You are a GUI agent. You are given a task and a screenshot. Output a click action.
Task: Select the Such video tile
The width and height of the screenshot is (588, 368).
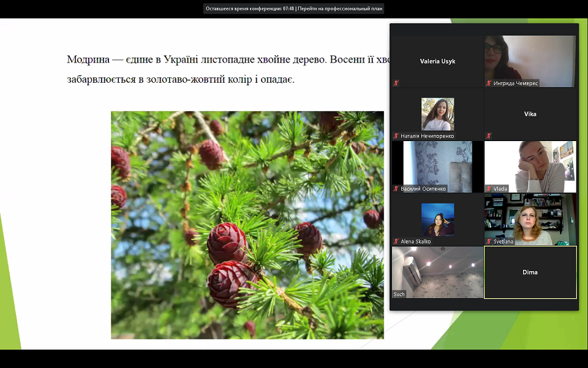(437, 272)
